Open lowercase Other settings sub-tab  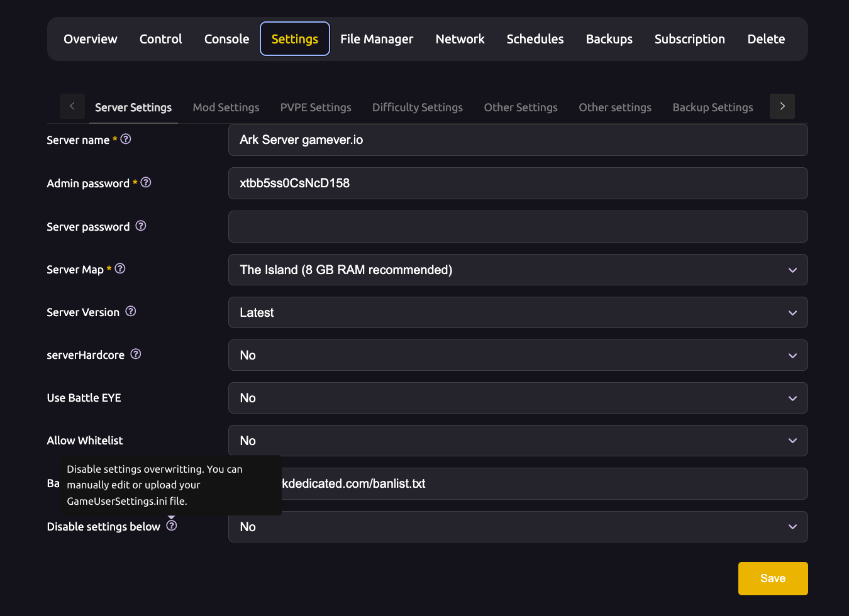(615, 107)
